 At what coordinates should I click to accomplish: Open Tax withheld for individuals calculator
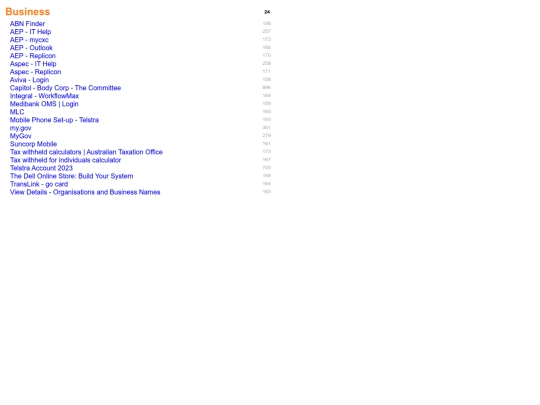pos(65,160)
